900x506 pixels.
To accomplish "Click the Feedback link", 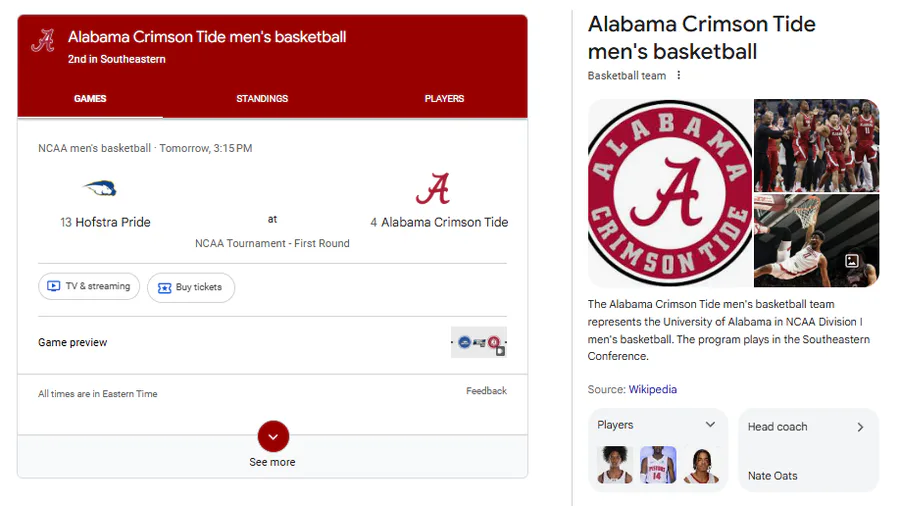I will 486,391.
